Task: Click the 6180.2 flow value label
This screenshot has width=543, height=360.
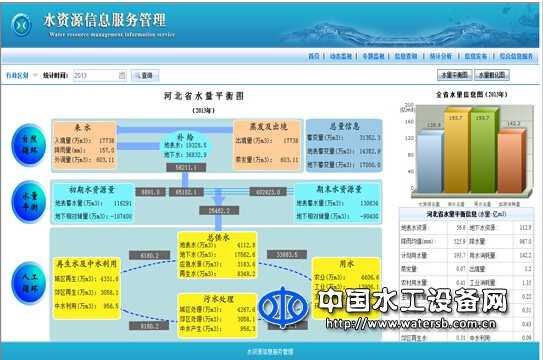Action: click(x=150, y=255)
